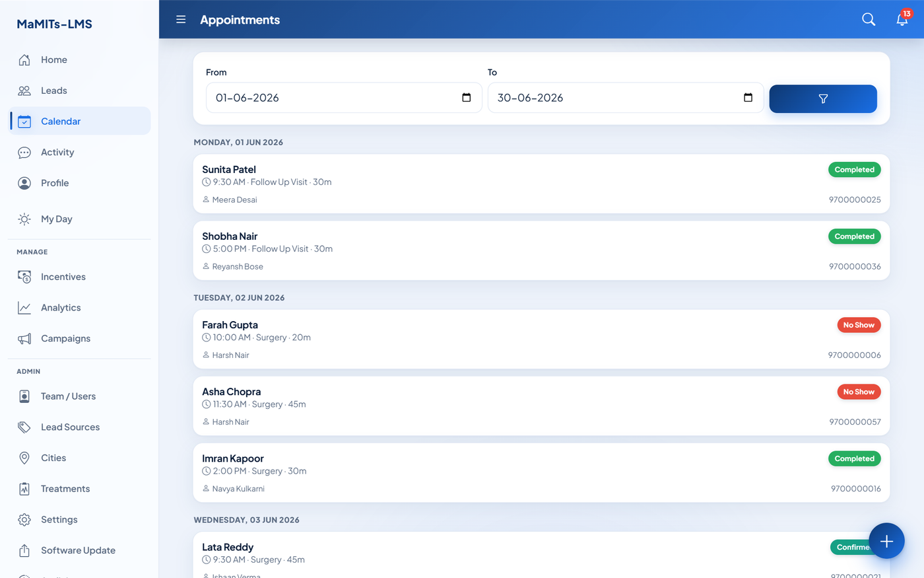This screenshot has height=578, width=924.
Task: Add a new appointment with plus button
Action: [x=886, y=541]
